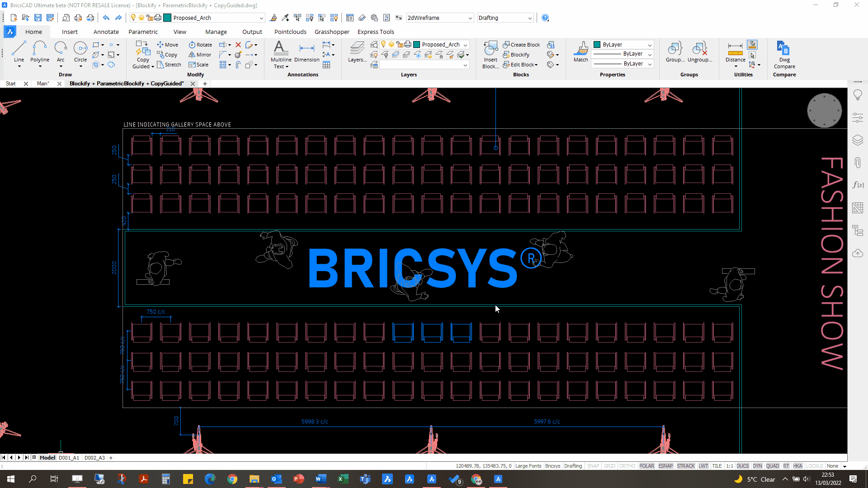Toggle SNAP in the status bar

[x=593, y=466]
